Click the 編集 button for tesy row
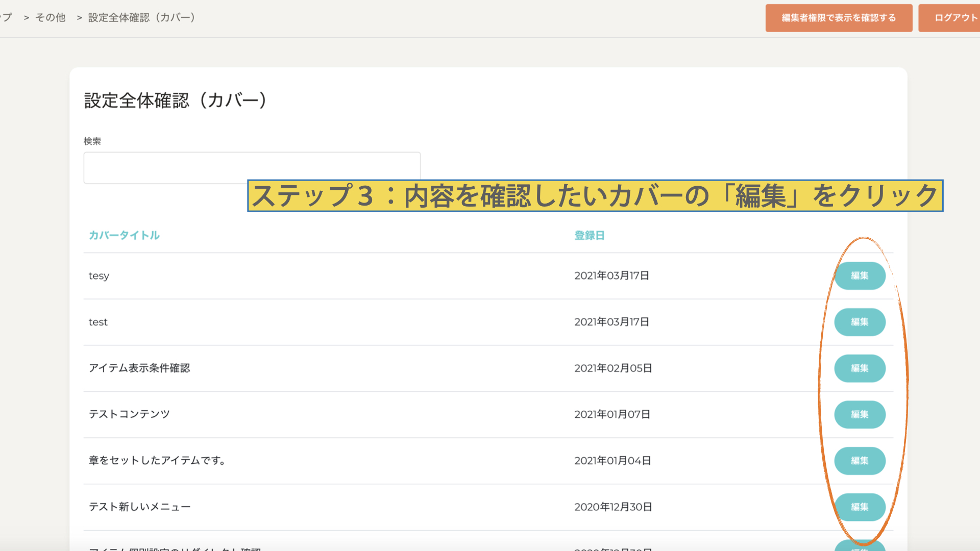Image resolution: width=980 pixels, height=551 pixels. [x=860, y=275]
